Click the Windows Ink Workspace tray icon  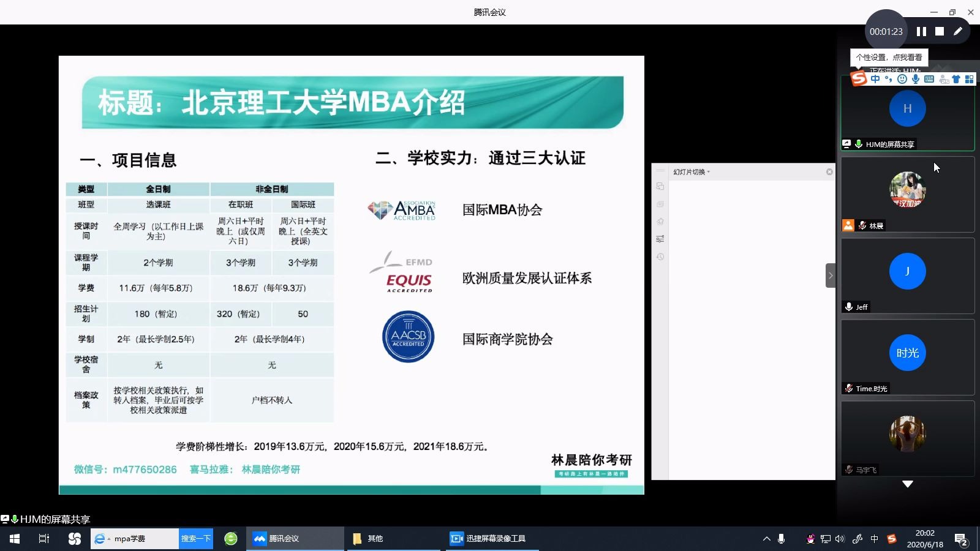(x=858, y=539)
